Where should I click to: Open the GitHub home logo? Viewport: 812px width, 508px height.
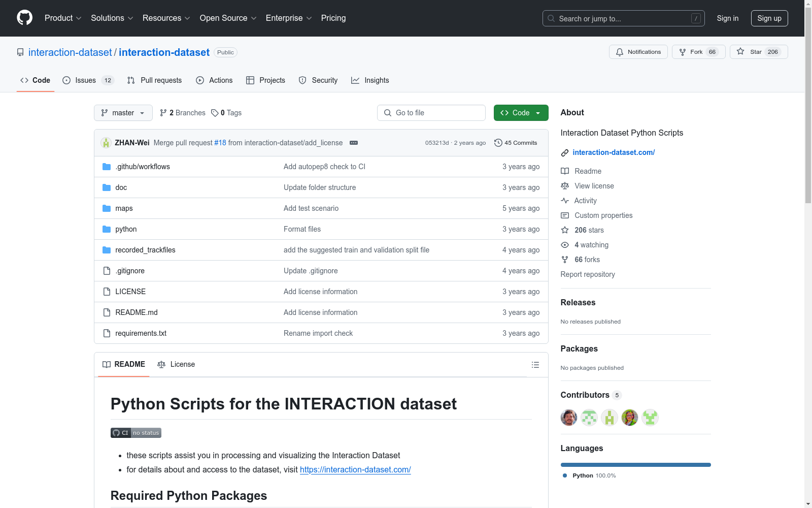pyautogui.click(x=24, y=18)
